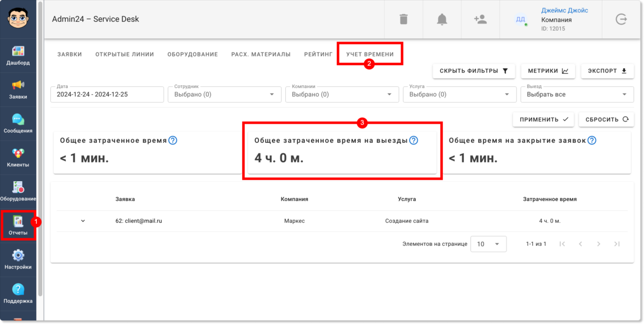644x324 pixels.
Task: Change items per page dropdown
Action: pos(488,244)
